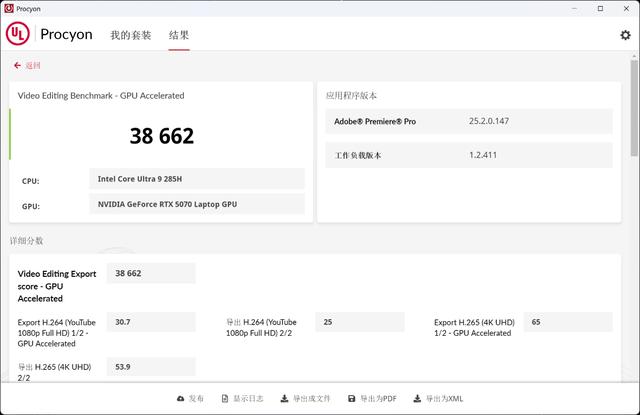Click Video Editing Export score value field

click(x=151, y=273)
